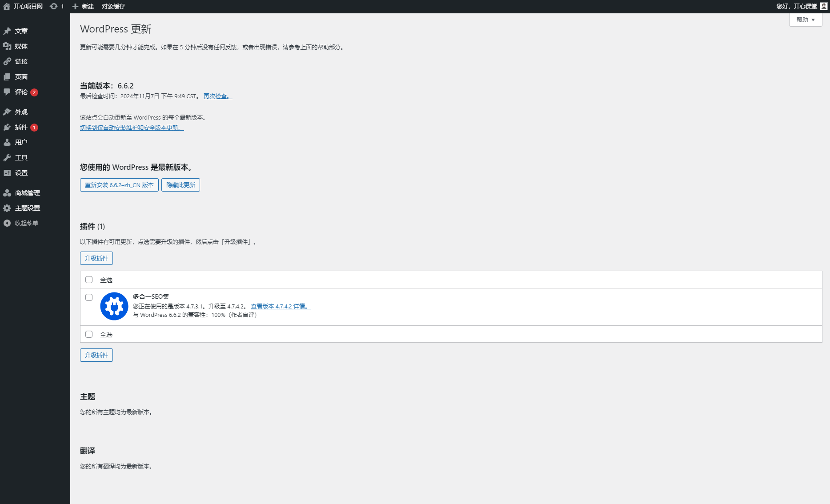This screenshot has width=830, height=504.
Task: Click the 多合一SEO集 plugin gear icon
Action: pyautogui.click(x=114, y=306)
